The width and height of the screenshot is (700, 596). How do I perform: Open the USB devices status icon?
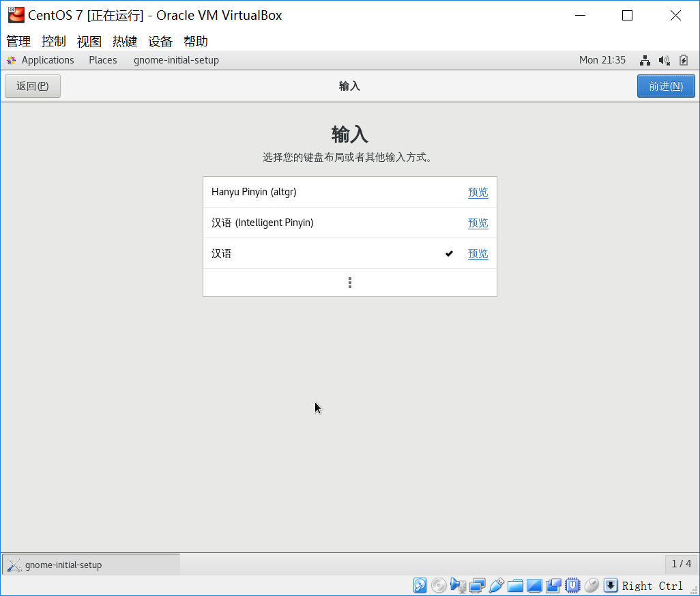coord(496,585)
